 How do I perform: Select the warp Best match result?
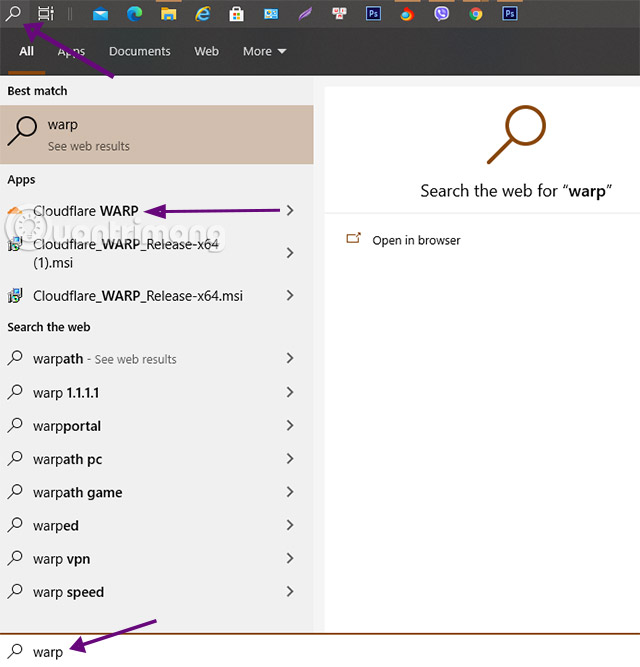(x=156, y=134)
